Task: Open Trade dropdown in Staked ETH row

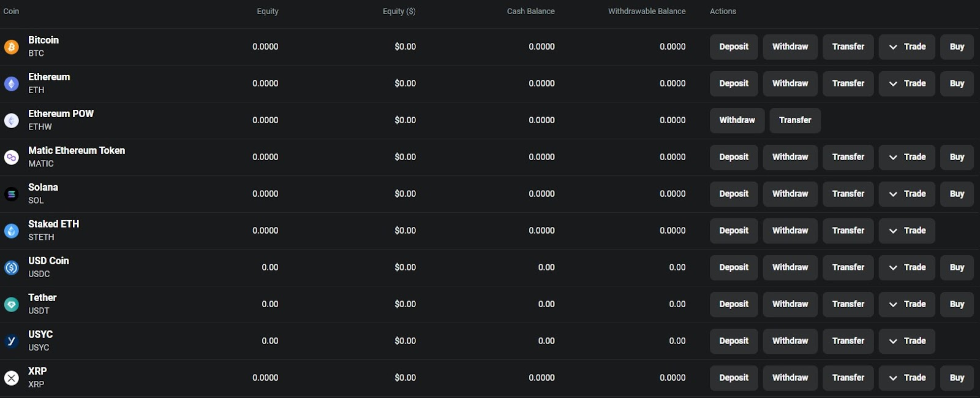Action: point(907,231)
